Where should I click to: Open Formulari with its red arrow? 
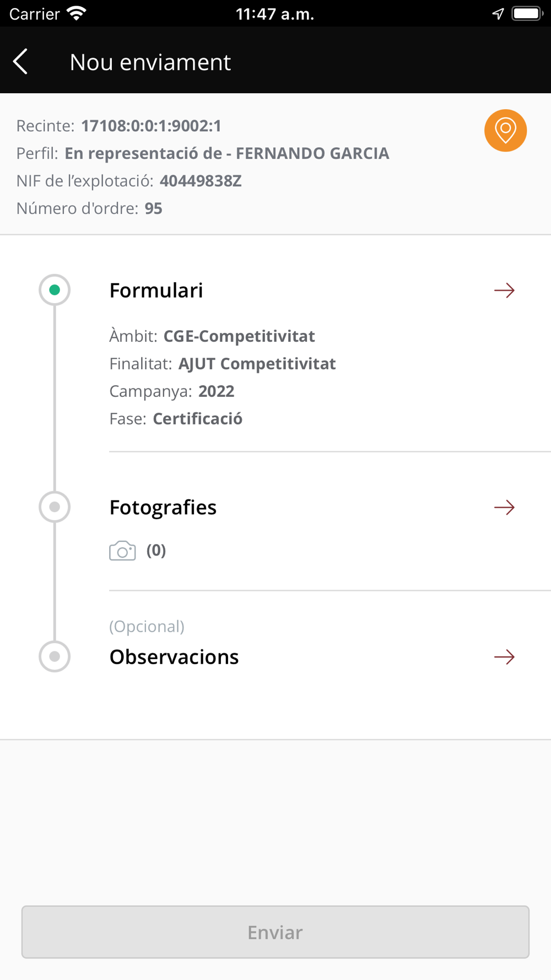[504, 290]
